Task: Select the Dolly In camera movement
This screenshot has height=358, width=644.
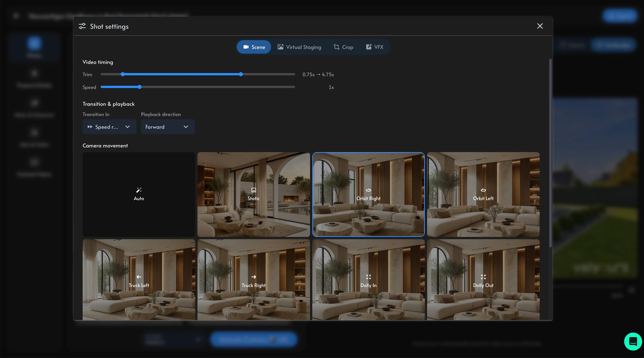Action: click(x=368, y=280)
